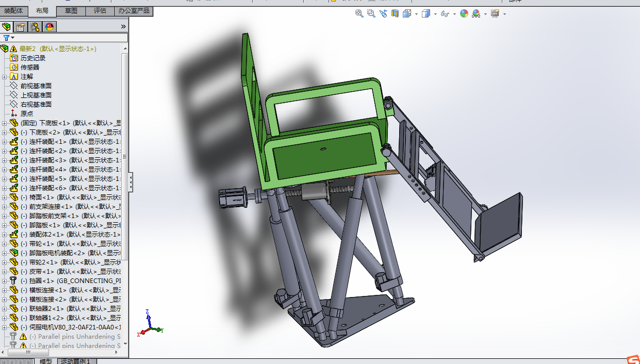Click the Display Style box icon
The width and height of the screenshot is (640, 364).
[426, 14]
